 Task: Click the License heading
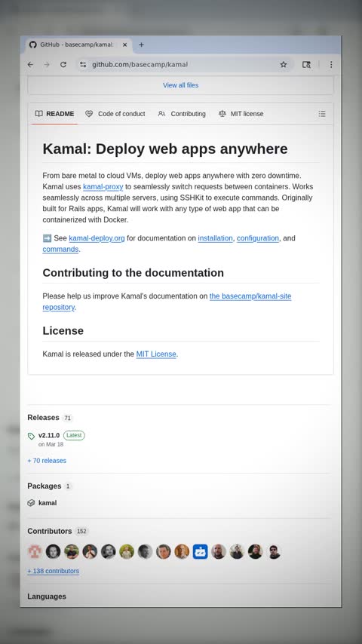pyautogui.click(x=63, y=331)
